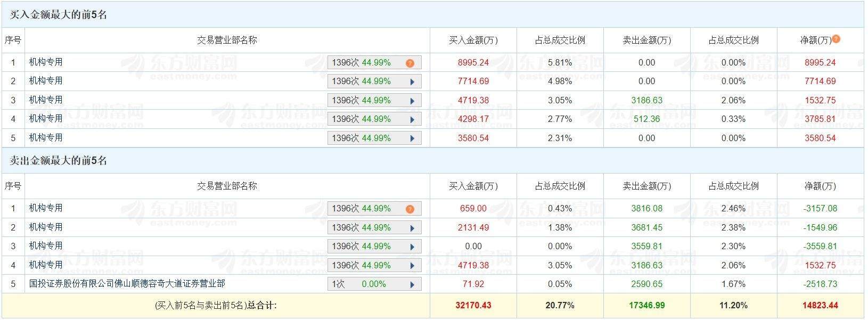Select the 659.00 buy amount cell
The image size is (868, 320).
click(x=473, y=208)
